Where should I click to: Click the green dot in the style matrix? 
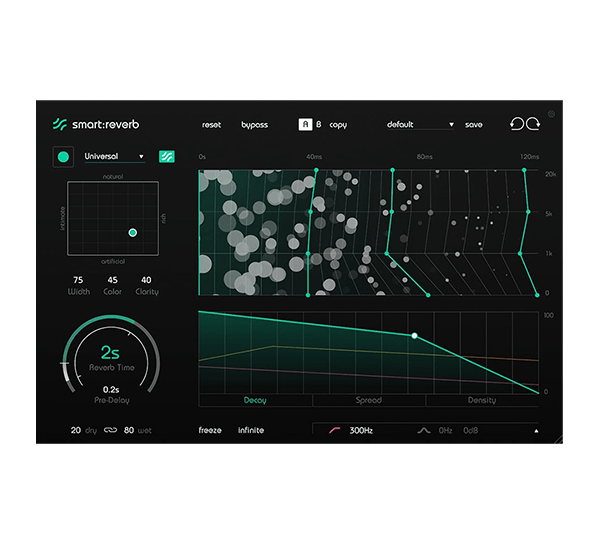point(133,232)
